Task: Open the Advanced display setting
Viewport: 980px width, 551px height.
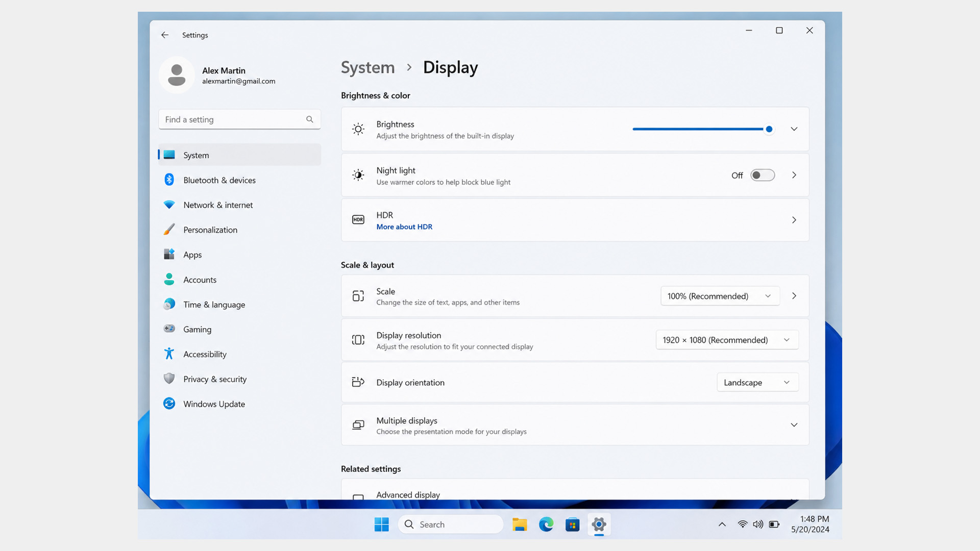Action: click(575, 490)
